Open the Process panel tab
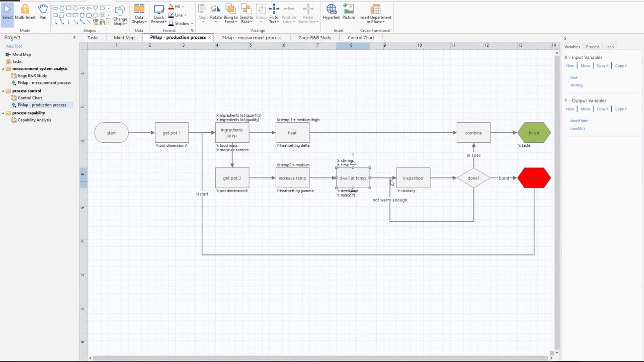This screenshot has height=362, width=644. 593,47
